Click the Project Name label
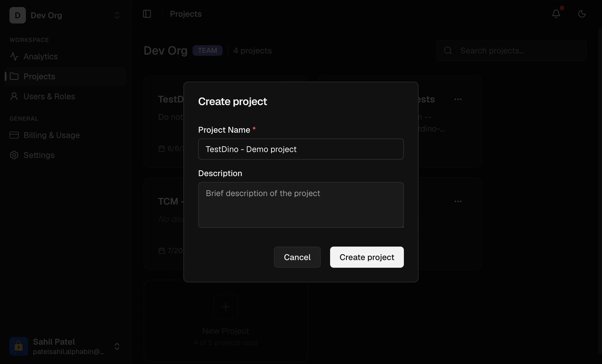 [x=224, y=130]
